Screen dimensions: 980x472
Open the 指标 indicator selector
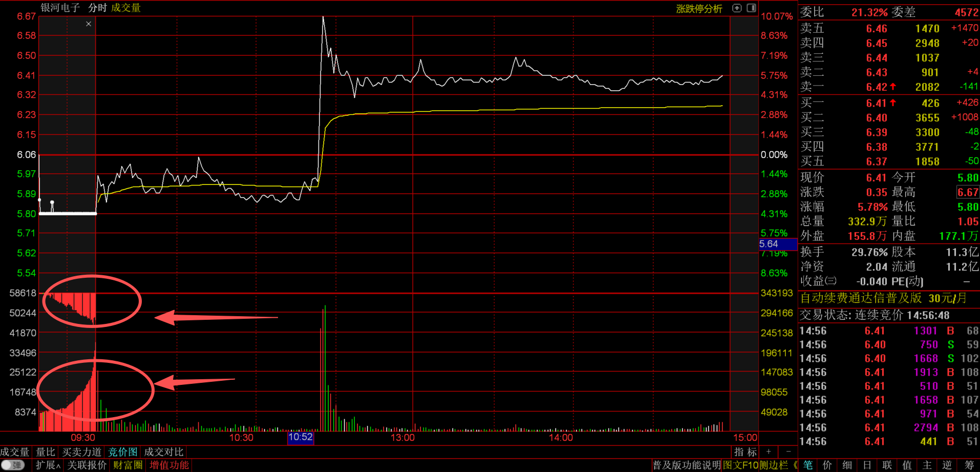click(x=745, y=452)
